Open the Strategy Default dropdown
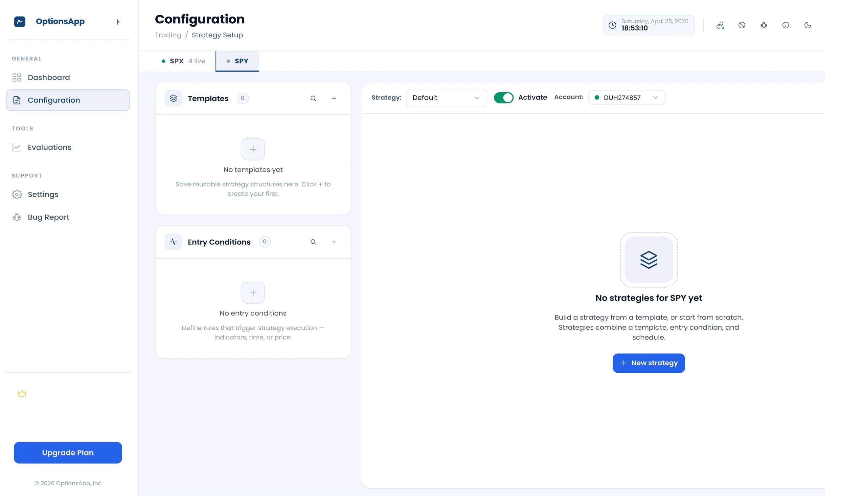 pyautogui.click(x=446, y=98)
